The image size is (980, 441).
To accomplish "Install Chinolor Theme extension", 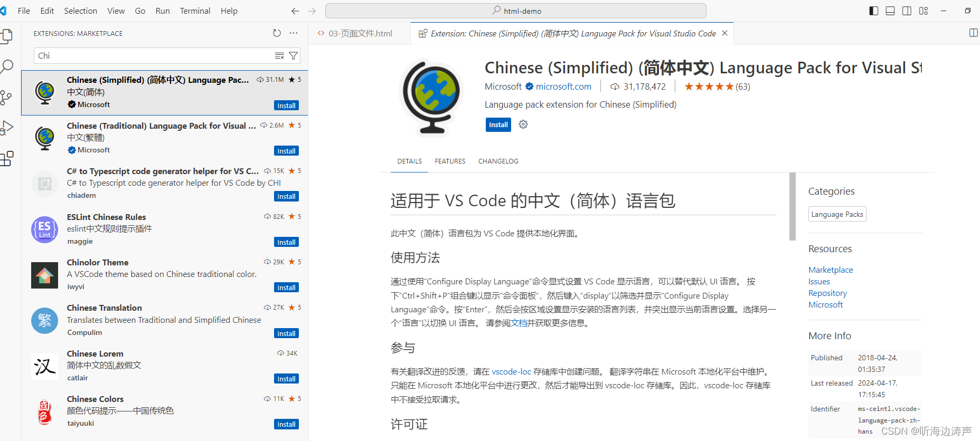I will tap(287, 287).
